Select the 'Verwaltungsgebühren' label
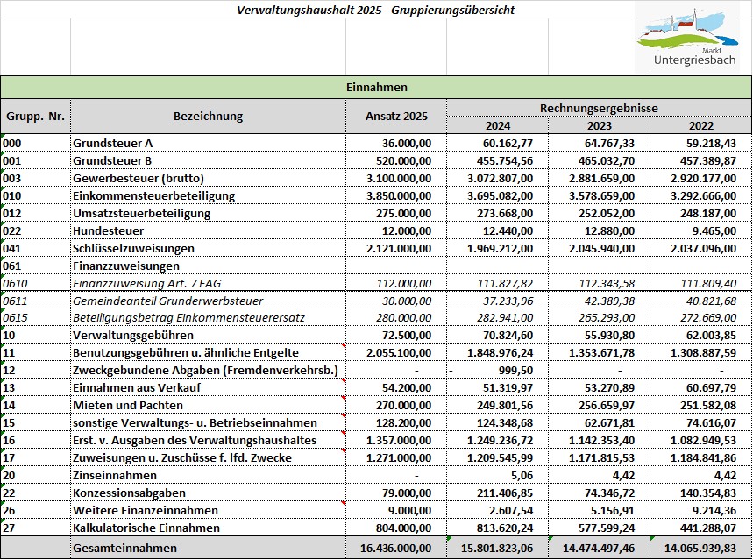 (x=133, y=336)
